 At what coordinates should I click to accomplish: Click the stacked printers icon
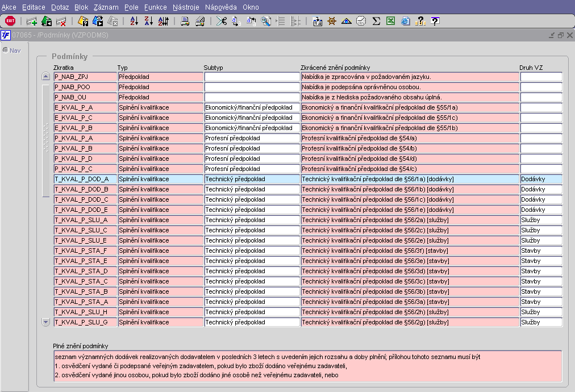click(200, 21)
